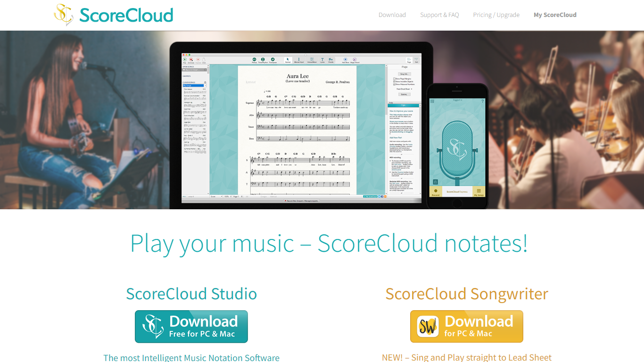
Task: Uncheck Show Measure Numbers option
Action: pyautogui.click(x=395, y=84)
